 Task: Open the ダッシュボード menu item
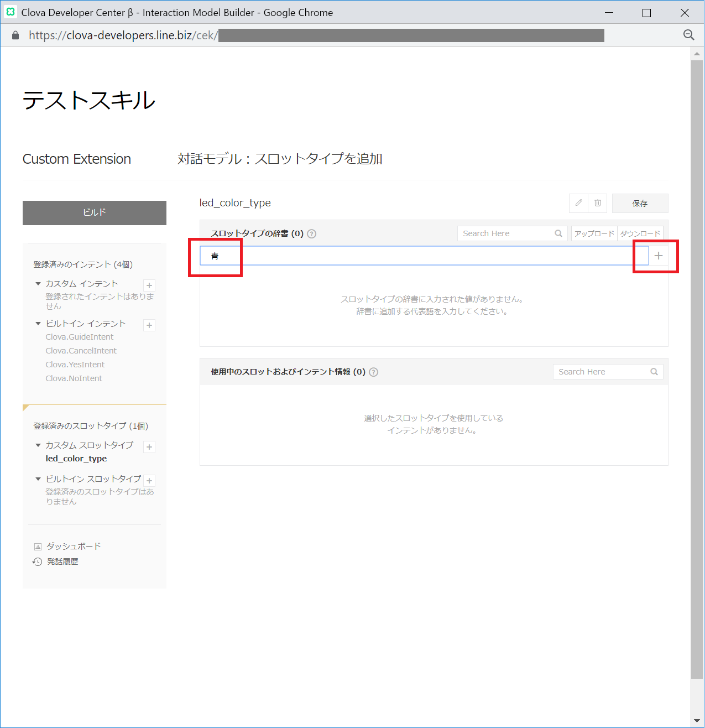[x=73, y=546]
